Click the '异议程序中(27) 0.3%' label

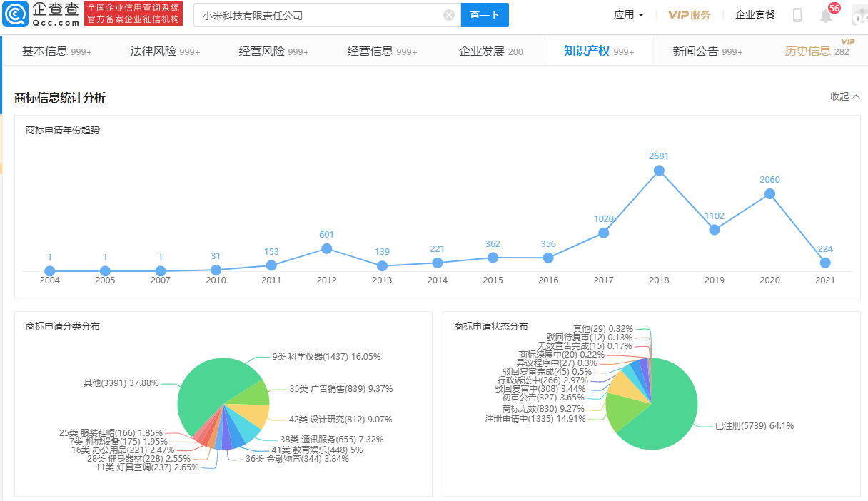pyautogui.click(x=557, y=363)
